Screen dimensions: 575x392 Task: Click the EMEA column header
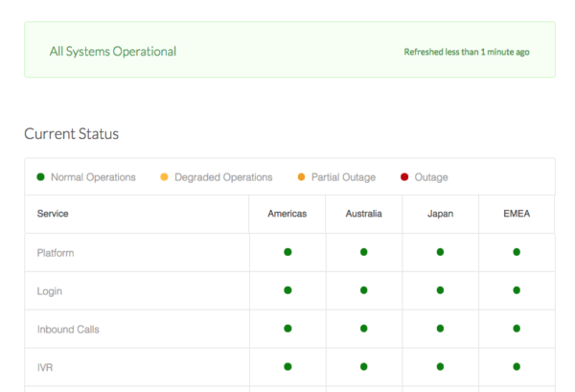coord(517,214)
